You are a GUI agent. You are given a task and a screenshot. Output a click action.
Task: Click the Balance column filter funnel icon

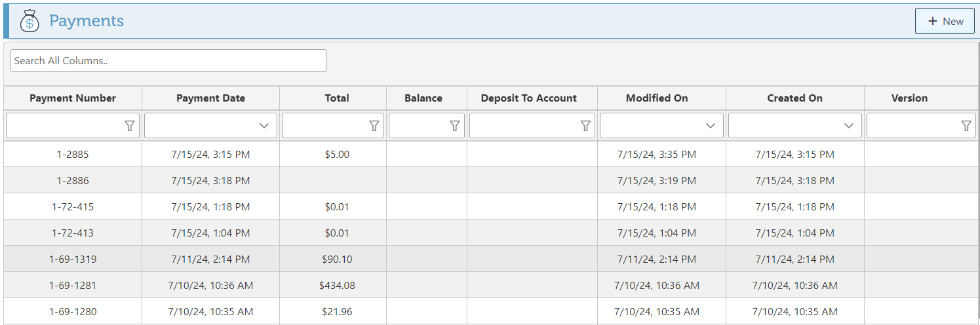click(x=455, y=126)
